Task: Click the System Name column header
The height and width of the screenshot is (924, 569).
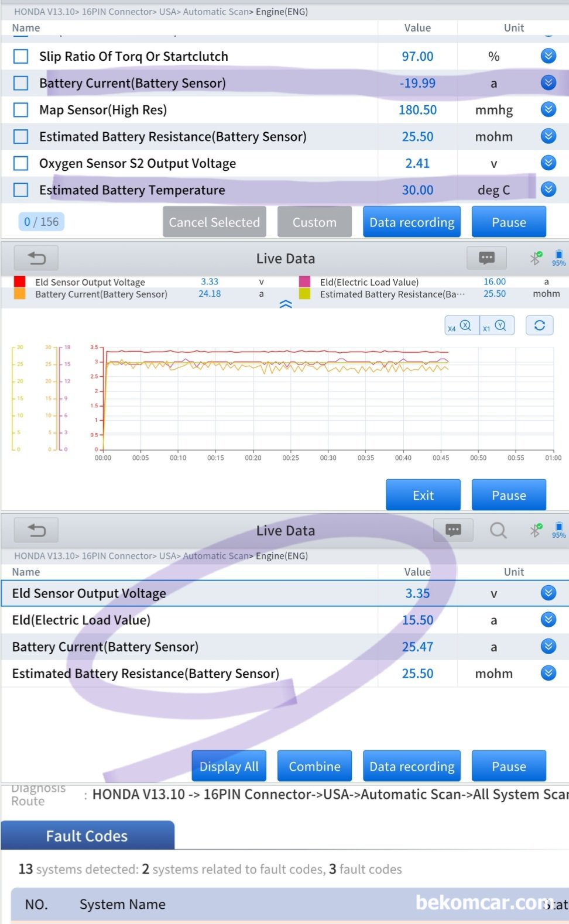Action: point(122,905)
